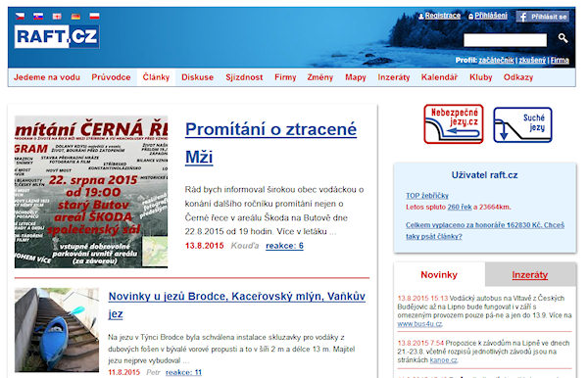The image size is (588, 378).
Task: Open the Suché jezy badge
Action: click(522, 124)
